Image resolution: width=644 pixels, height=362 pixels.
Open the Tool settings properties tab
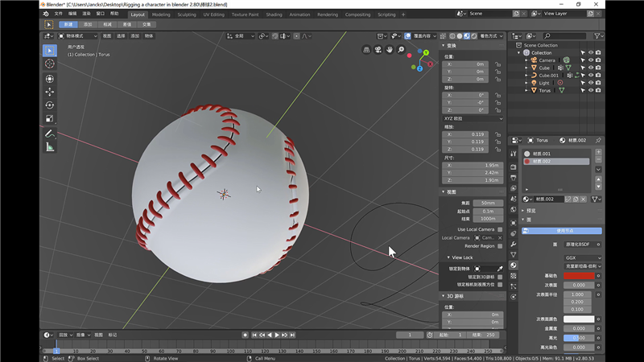tap(514, 154)
